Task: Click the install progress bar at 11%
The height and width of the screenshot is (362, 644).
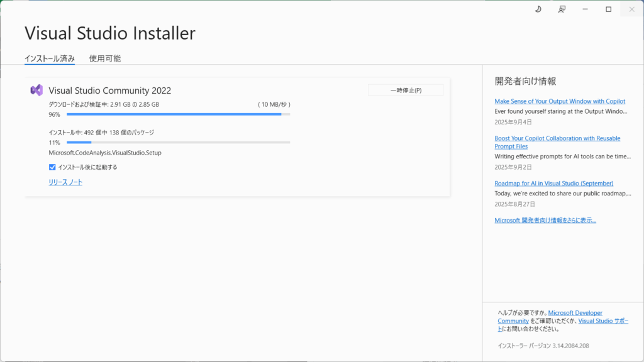Action: tap(178, 143)
